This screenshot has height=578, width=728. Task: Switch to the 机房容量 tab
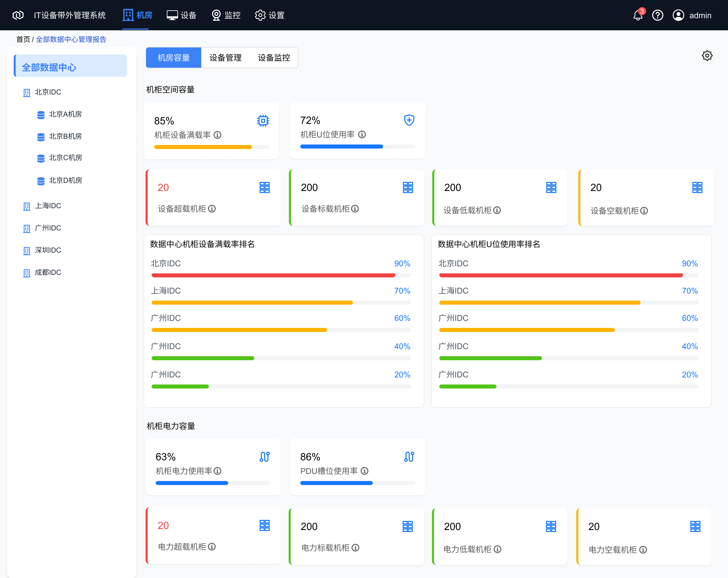coord(174,58)
